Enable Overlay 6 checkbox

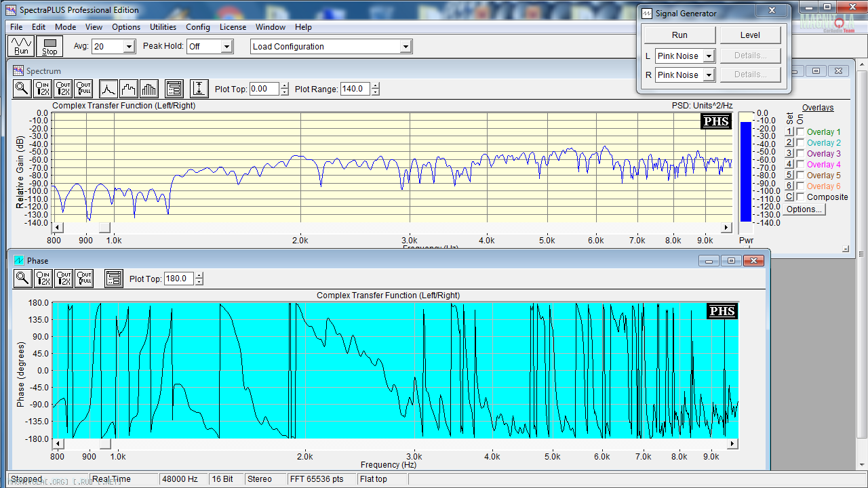tap(800, 186)
